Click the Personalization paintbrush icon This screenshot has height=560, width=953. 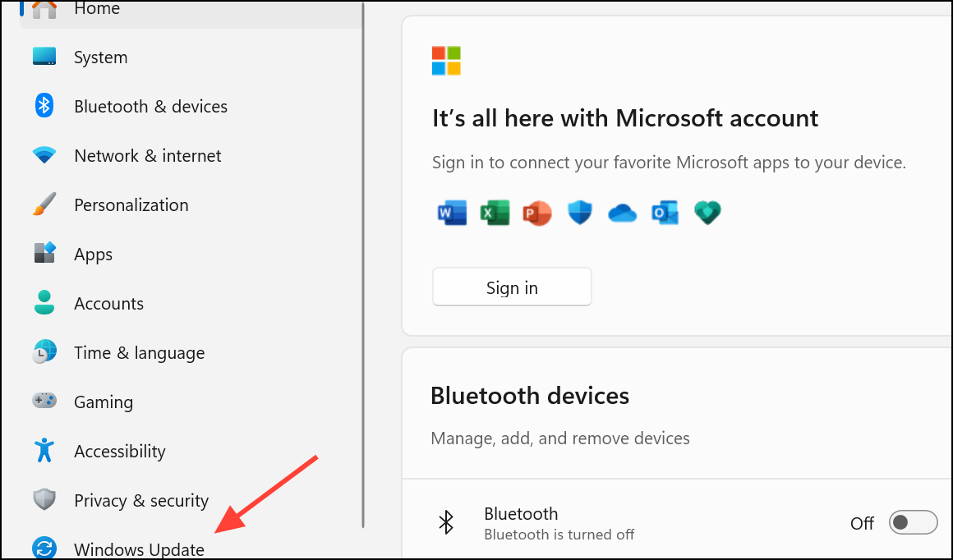pyautogui.click(x=44, y=204)
